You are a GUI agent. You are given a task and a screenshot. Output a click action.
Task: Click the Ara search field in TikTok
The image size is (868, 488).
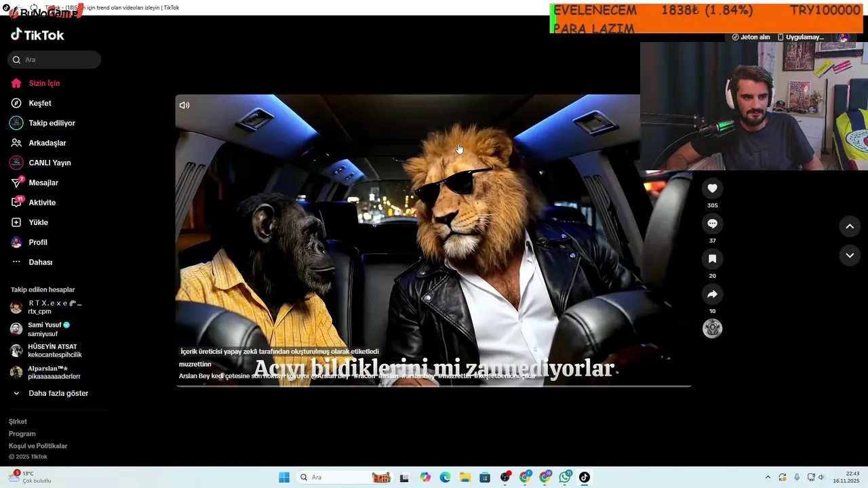(x=54, y=60)
